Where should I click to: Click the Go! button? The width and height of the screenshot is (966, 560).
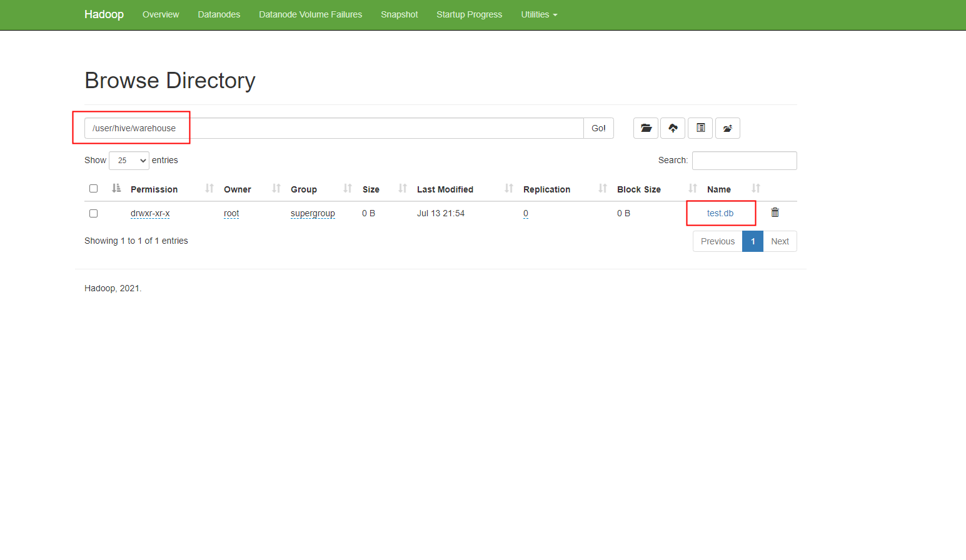point(598,128)
